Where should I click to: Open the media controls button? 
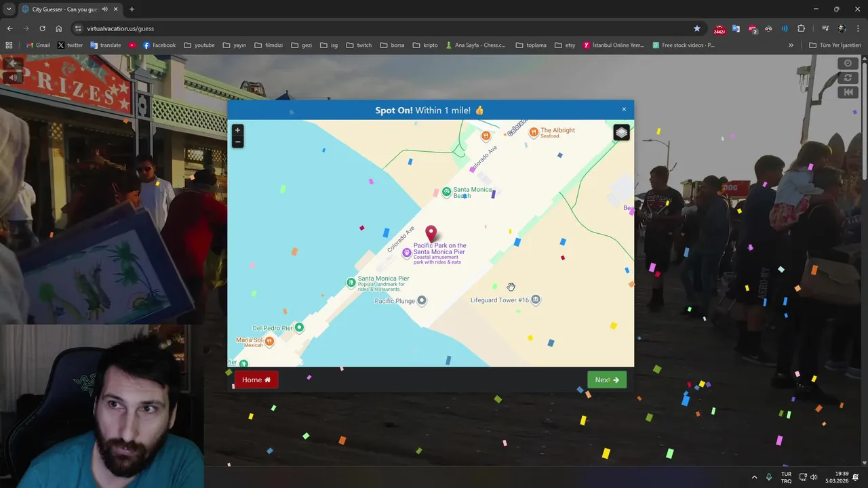pyautogui.click(x=825, y=28)
